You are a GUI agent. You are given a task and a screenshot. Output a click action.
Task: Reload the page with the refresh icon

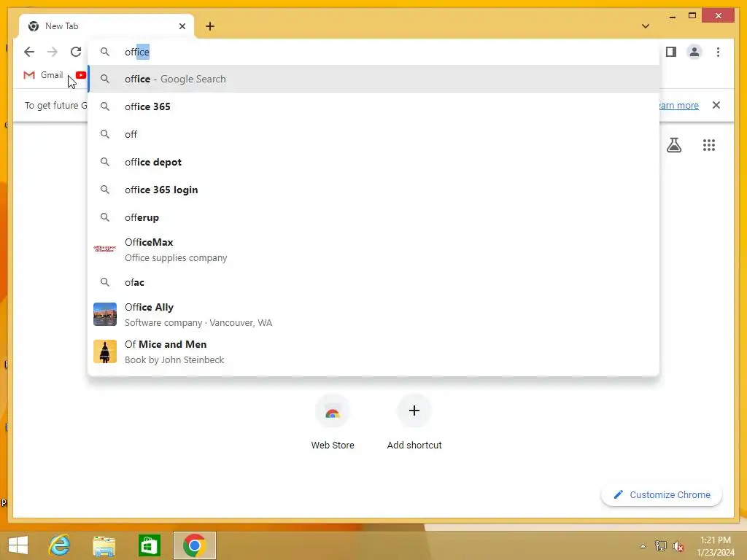(x=76, y=52)
